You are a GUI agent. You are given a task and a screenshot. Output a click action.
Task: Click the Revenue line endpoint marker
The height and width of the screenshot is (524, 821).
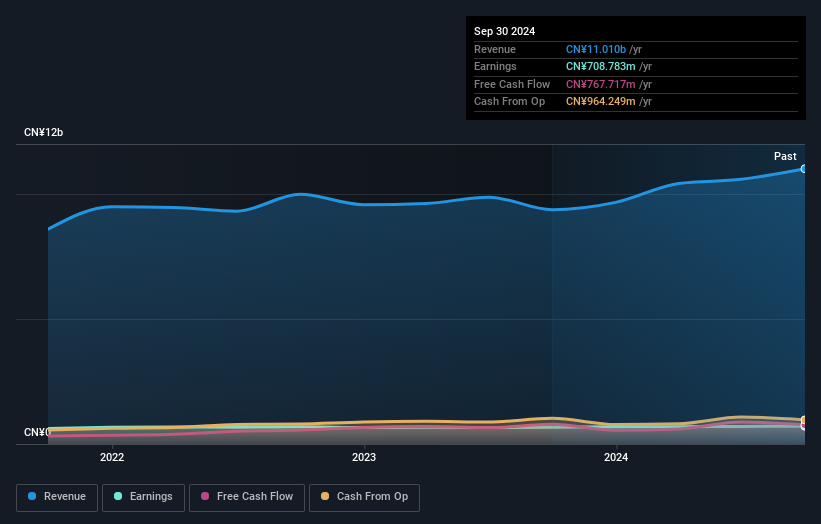click(804, 169)
